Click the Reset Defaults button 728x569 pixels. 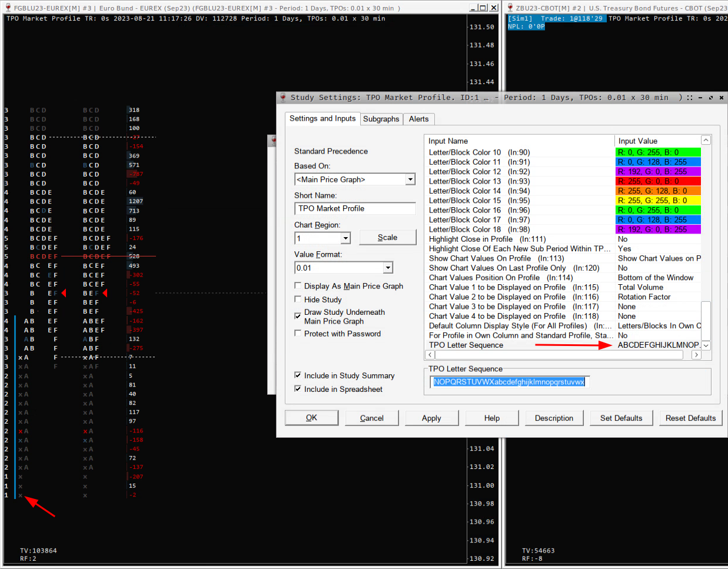pyautogui.click(x=690, y=418)
